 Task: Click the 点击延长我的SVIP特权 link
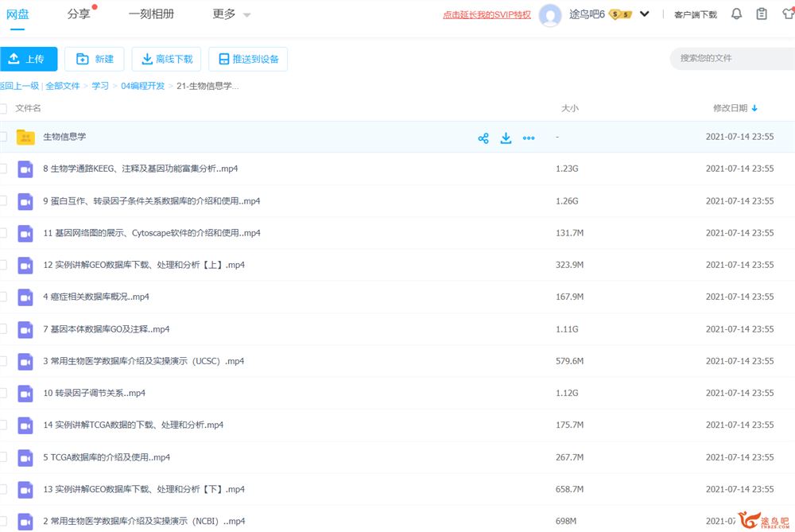pos(487,14)
